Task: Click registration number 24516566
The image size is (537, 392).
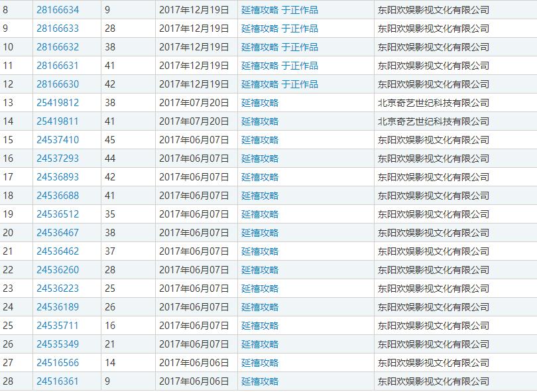Action: click(58, 363)
